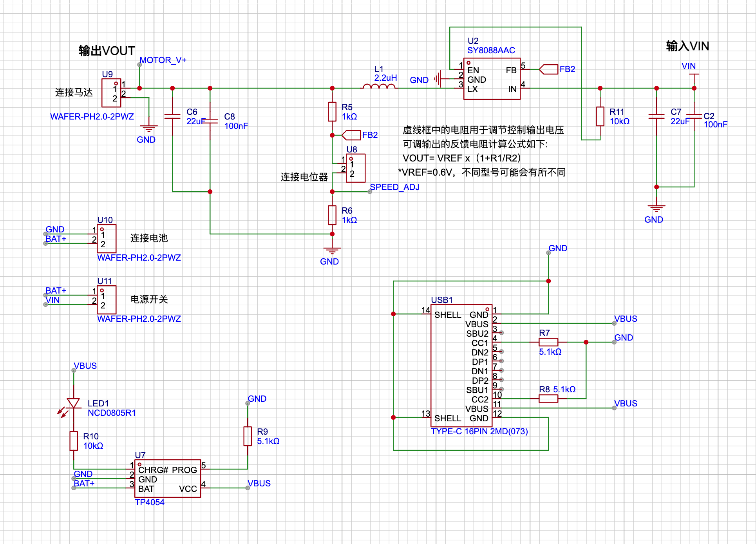Click VBUS label at USB1 pin 2
The image size is (756, 544).
click(626, 319)
